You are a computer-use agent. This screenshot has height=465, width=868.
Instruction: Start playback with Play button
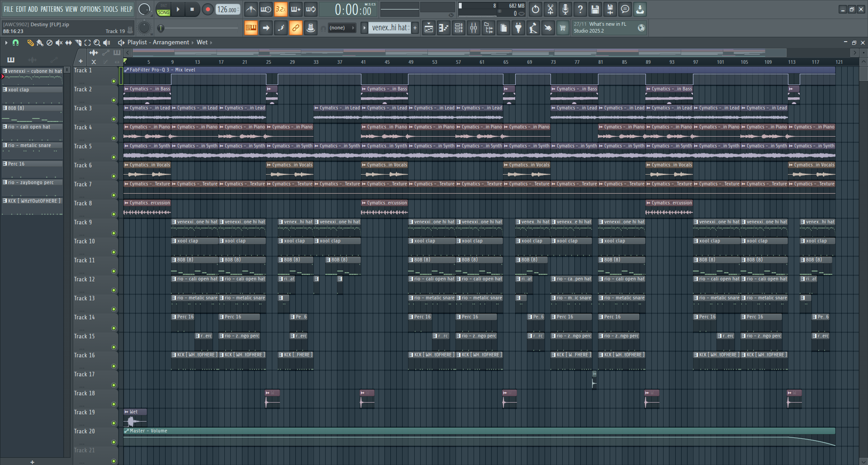pos(178,9)
